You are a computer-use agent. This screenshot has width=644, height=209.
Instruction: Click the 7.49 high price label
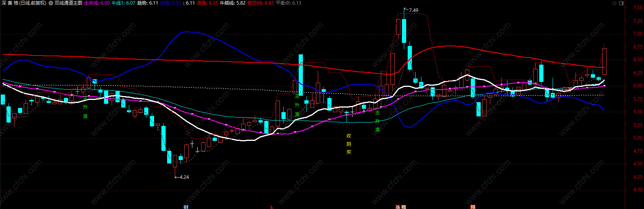[x=413, y=10]
